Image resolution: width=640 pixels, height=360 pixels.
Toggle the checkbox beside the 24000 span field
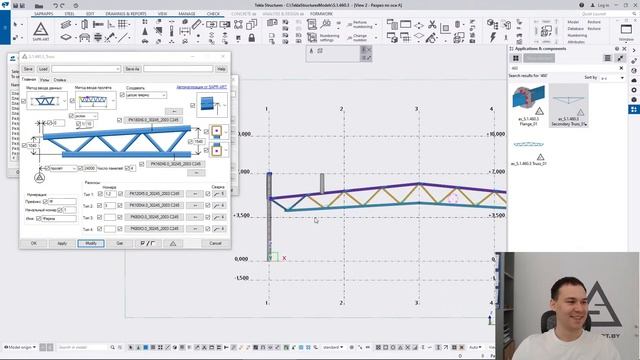pyautogui.click(x=80, y=168)
